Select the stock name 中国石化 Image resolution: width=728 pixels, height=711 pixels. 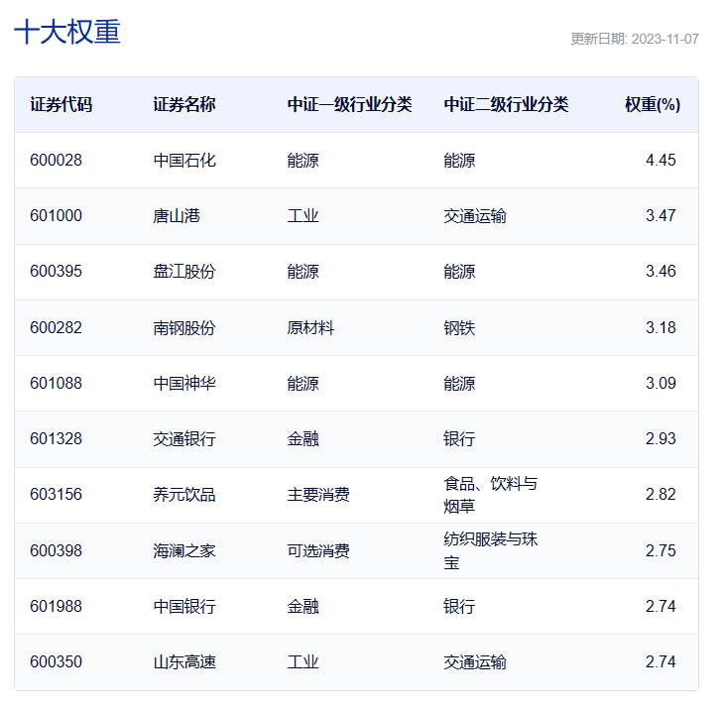tap(184, 161)
